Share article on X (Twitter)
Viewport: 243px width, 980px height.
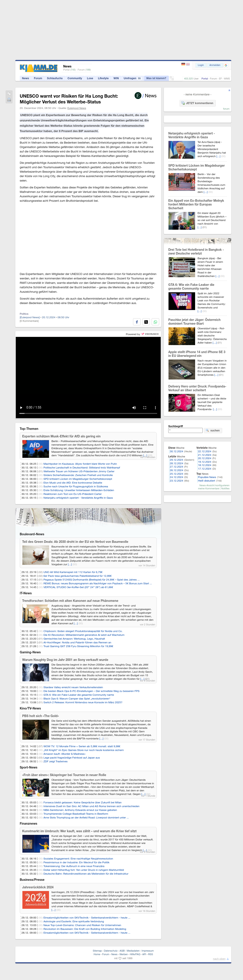coord(146,322)
